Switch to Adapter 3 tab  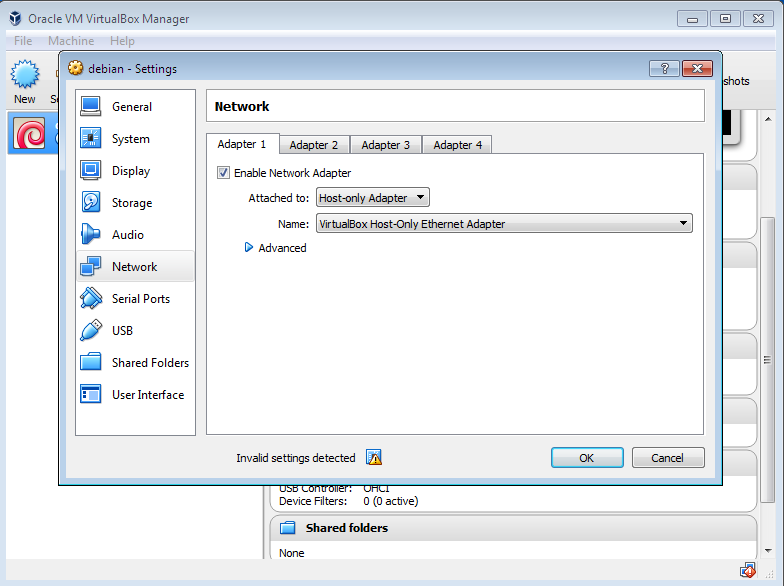coord(386,145)
